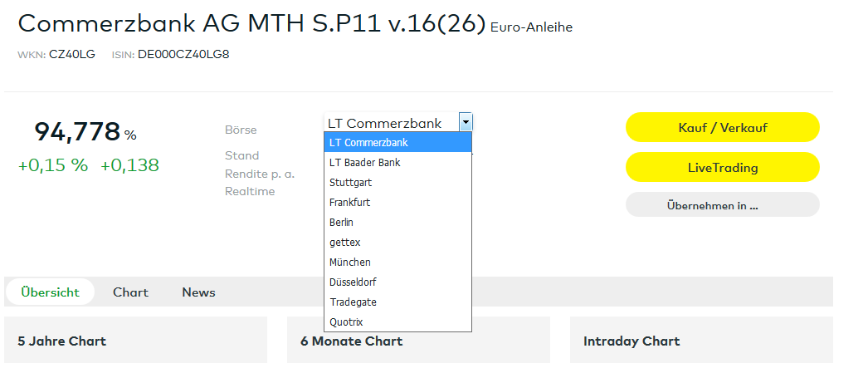Pick Frankfurt as the exchange
The image size is (868, 373).
tap(350, 203)
